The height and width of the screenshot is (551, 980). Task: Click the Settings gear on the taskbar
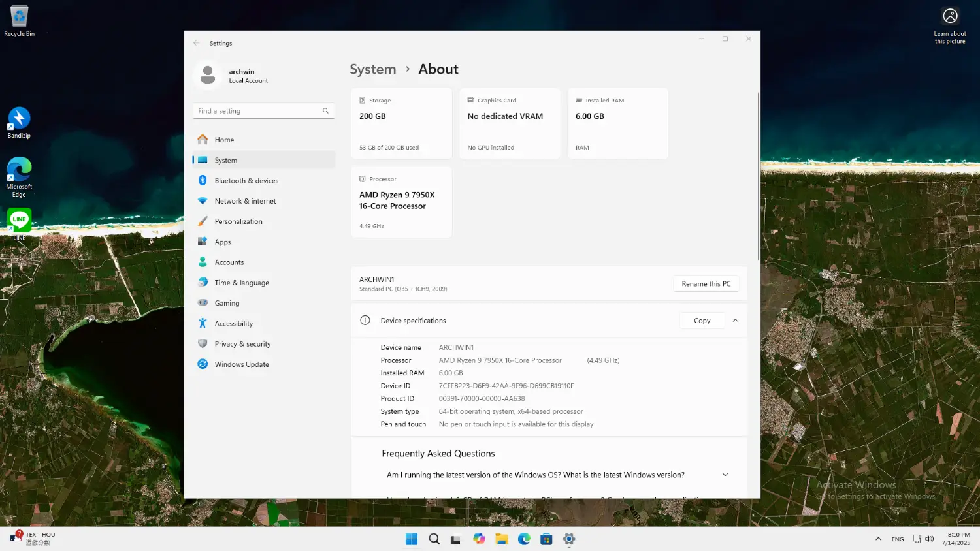(x=569, y=539)
